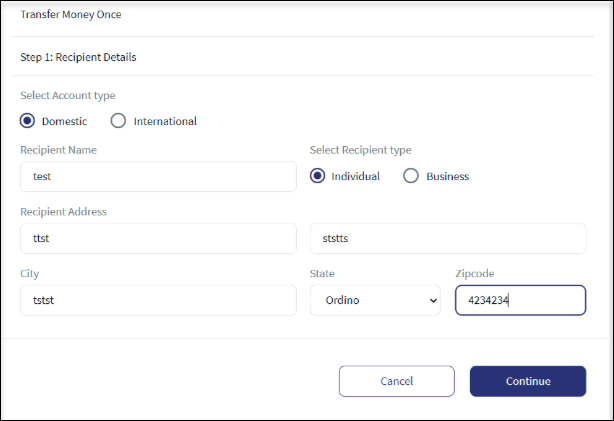Click into the Zipcode field
Screen dimensions: 614x421
pyautogui.click(x=520, y=300)
